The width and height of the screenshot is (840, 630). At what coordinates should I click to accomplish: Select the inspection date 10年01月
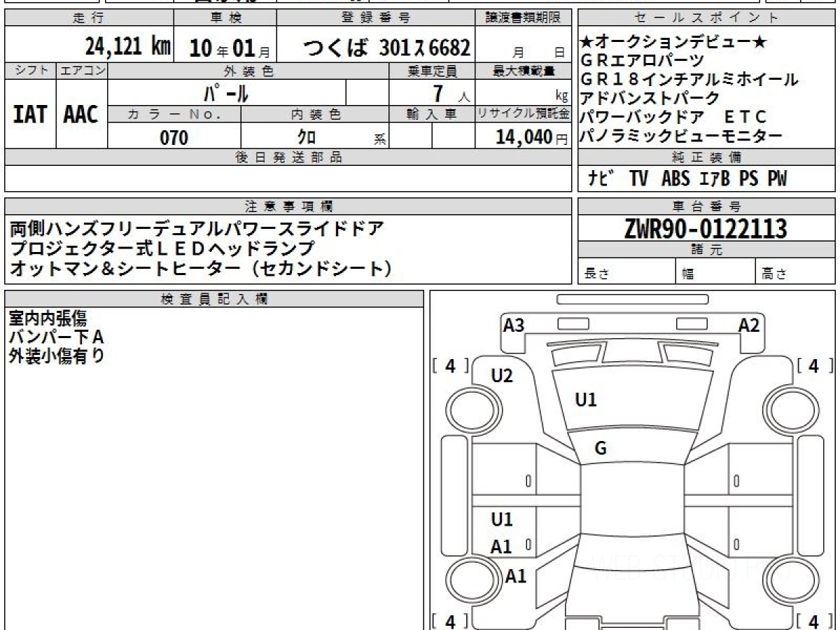[230, 48]
